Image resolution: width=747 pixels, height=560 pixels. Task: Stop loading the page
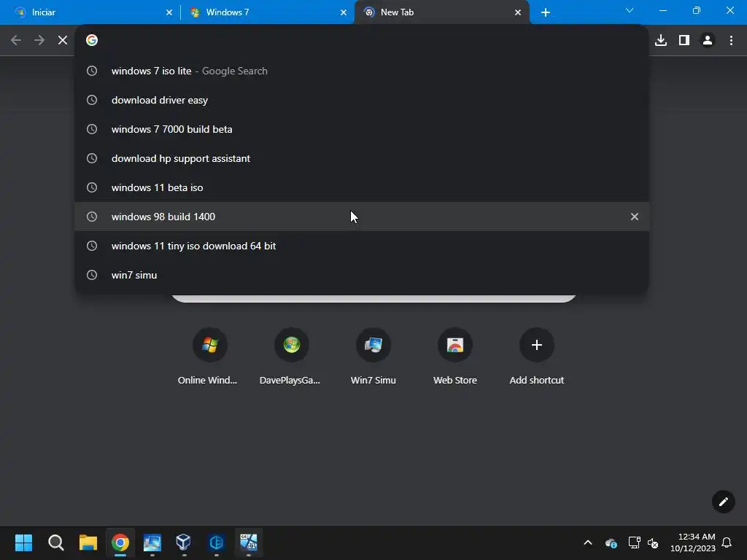click(x=63, y=41)
